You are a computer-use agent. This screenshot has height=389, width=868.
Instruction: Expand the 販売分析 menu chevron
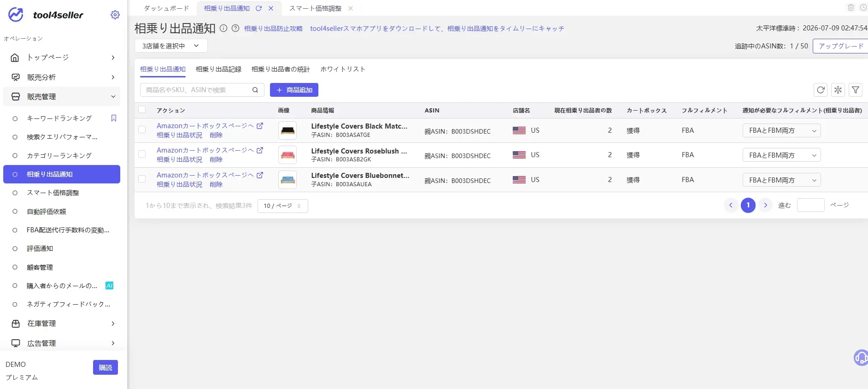click(113, 77)
